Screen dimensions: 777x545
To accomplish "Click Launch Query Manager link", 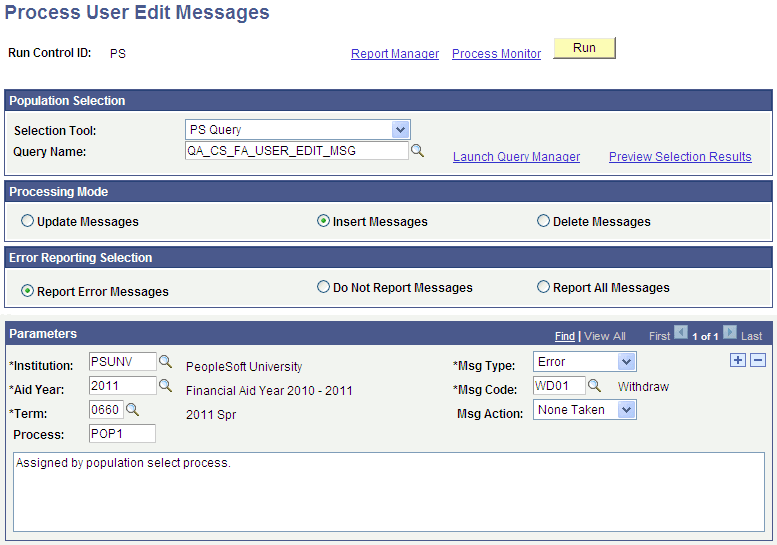I will 516,157.
